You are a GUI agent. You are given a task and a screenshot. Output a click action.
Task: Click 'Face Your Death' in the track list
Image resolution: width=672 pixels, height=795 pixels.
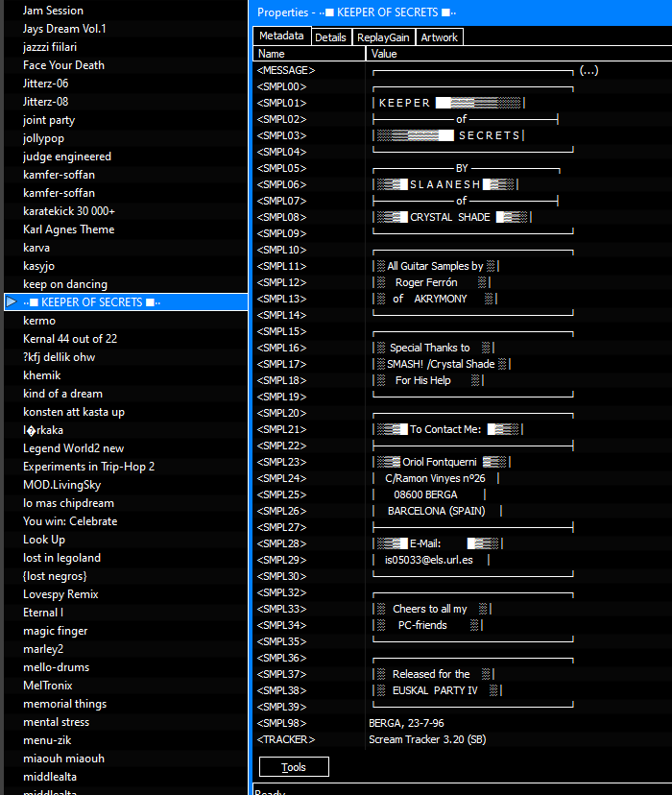point(63,65)
